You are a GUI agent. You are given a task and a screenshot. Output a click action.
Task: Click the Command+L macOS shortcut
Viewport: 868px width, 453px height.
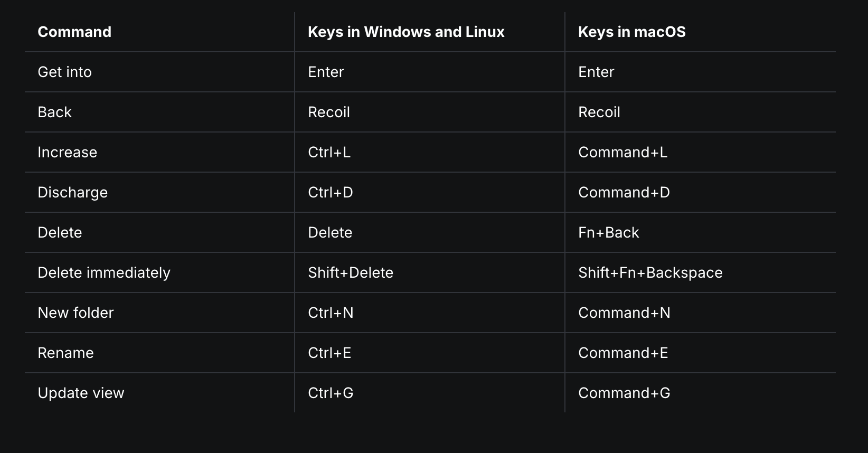click(622, 152)
